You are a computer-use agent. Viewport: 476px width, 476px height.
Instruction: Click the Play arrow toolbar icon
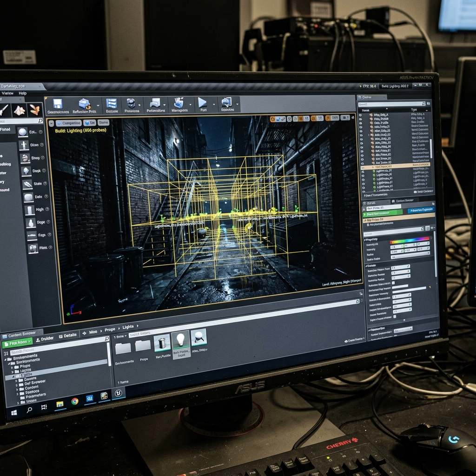pos(202,102)
